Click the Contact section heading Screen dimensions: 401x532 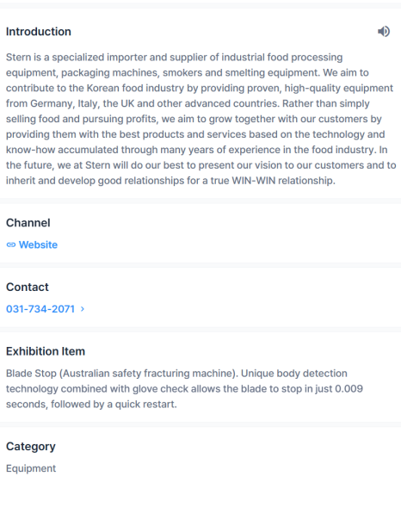tap(28, 287)
